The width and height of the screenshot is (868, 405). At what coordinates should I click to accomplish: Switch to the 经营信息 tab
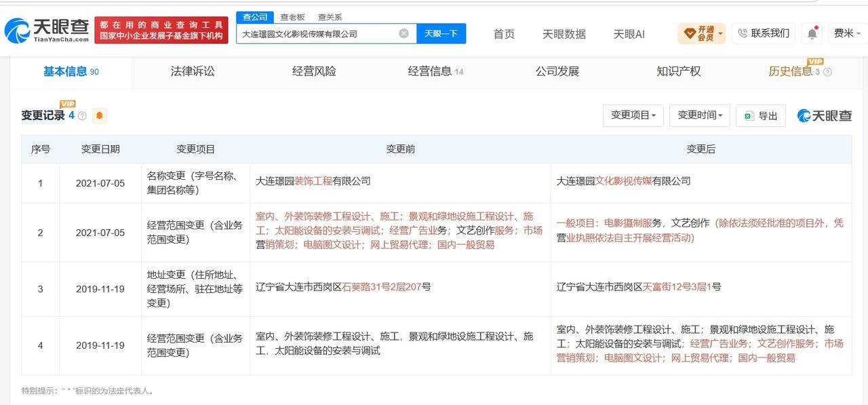tap(435, 71)
